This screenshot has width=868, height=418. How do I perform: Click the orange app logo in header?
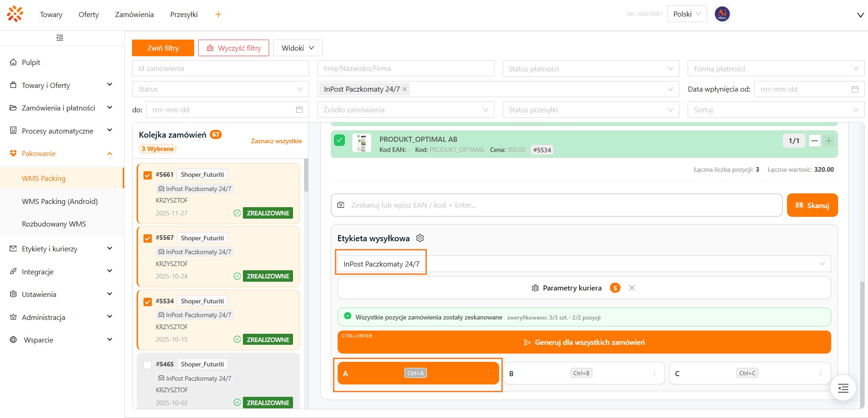[15, 14]
